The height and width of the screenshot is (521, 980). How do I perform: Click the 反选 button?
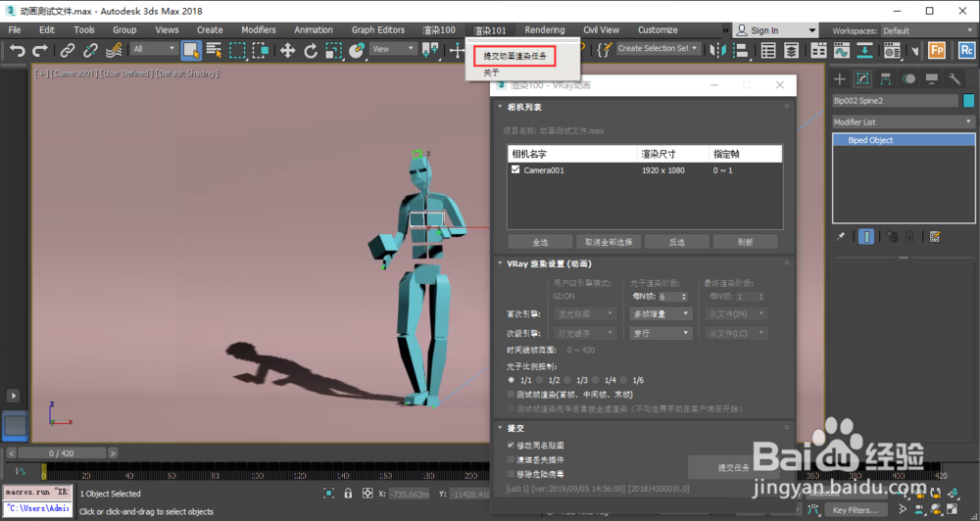(x=677, y=242)
